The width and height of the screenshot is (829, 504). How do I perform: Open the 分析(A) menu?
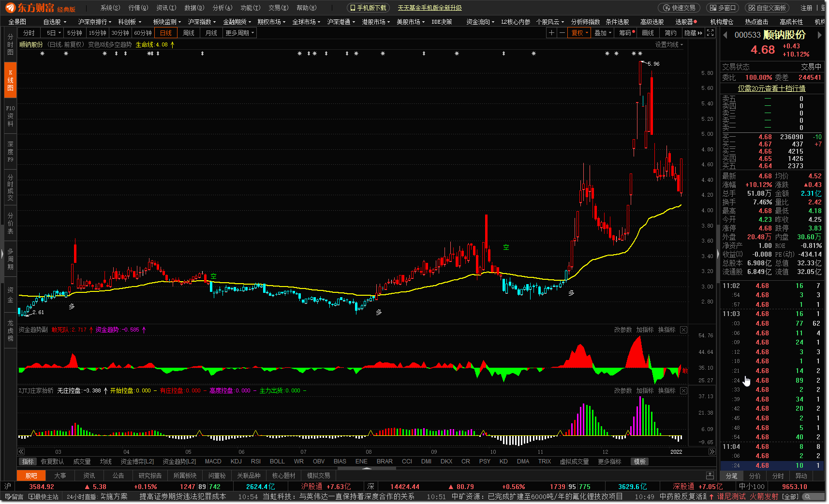point(222,8)
